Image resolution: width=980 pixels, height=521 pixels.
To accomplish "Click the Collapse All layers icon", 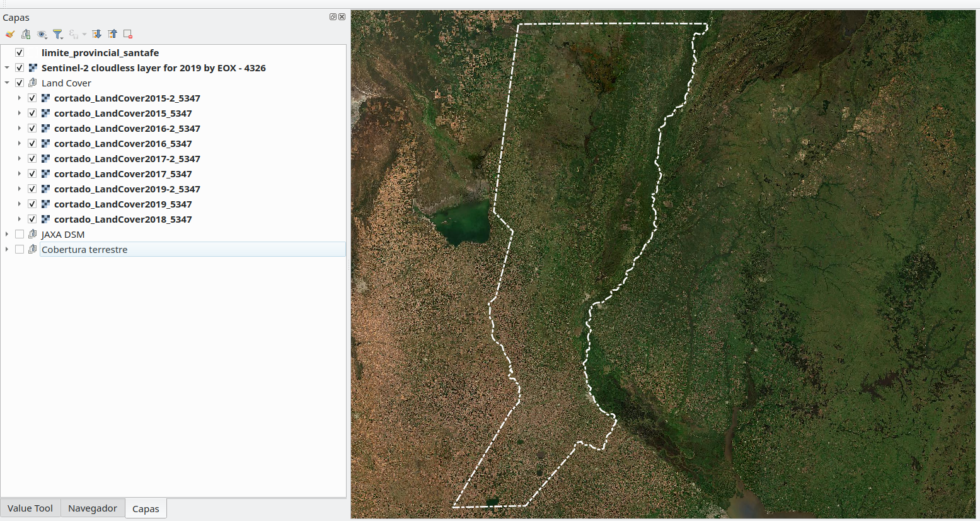I will (112, 34).
